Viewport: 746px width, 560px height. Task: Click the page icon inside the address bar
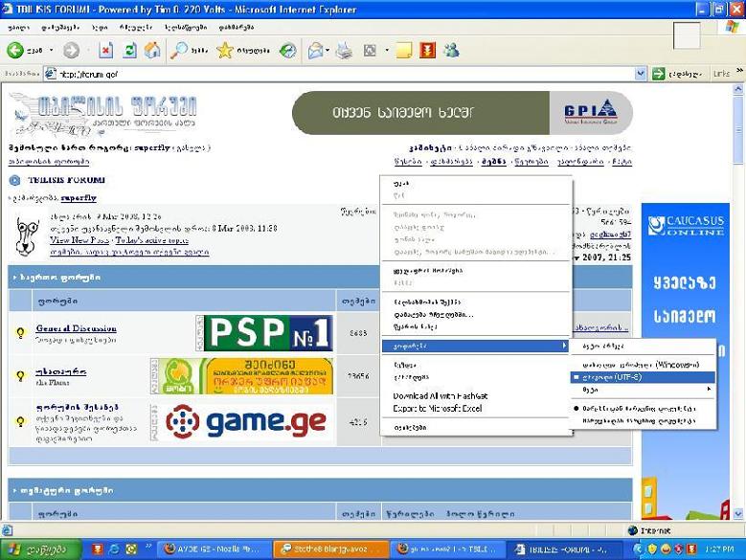(x=51, y=74)
